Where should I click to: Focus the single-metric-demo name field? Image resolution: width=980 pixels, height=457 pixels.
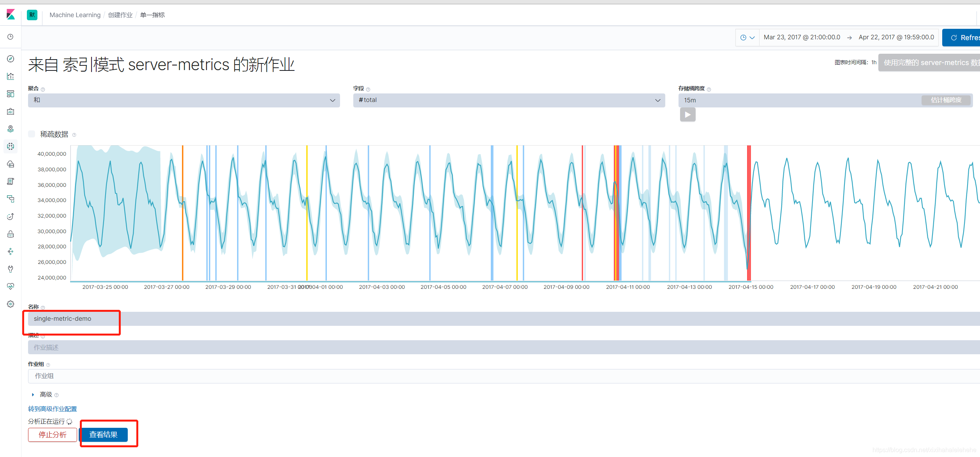tap(504, 318)
